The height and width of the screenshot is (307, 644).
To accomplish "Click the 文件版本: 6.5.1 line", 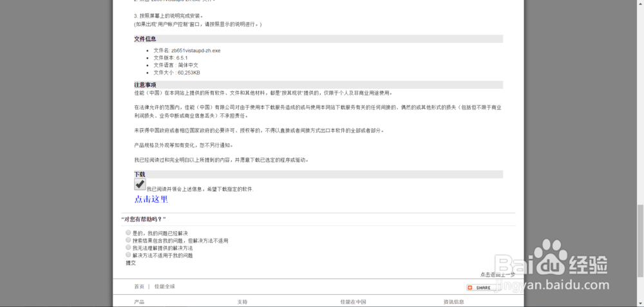I will [x=171, y=58].
